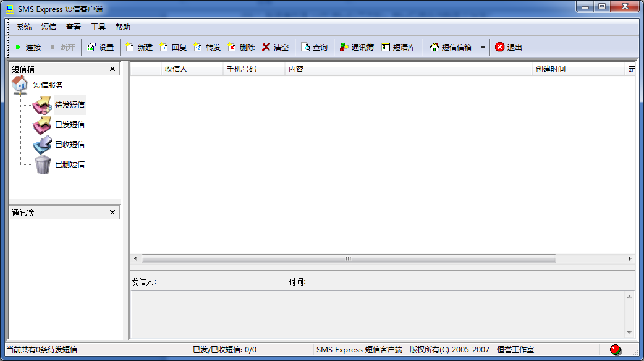The height and width of the screenshot is (361, 644).
Task: Click the 清空 clear-all red X icon
Action: coord(266,47)
